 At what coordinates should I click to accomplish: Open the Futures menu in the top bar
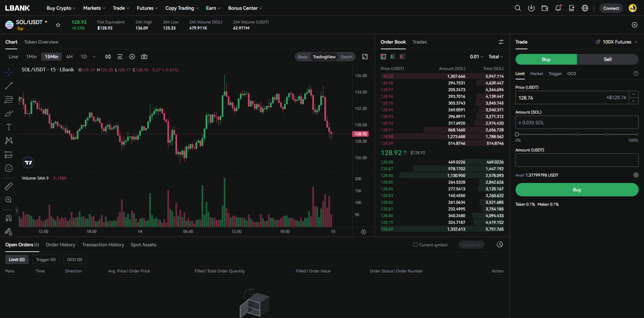pos(145,8)
